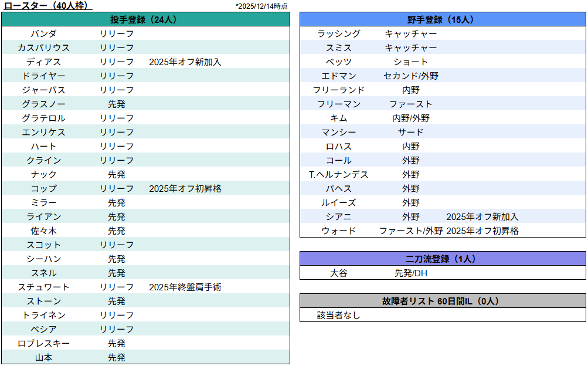Click the セカンド/外野 position cell
Image resolution: width=588 pixels, height=366 pixels.
point(411,76)
